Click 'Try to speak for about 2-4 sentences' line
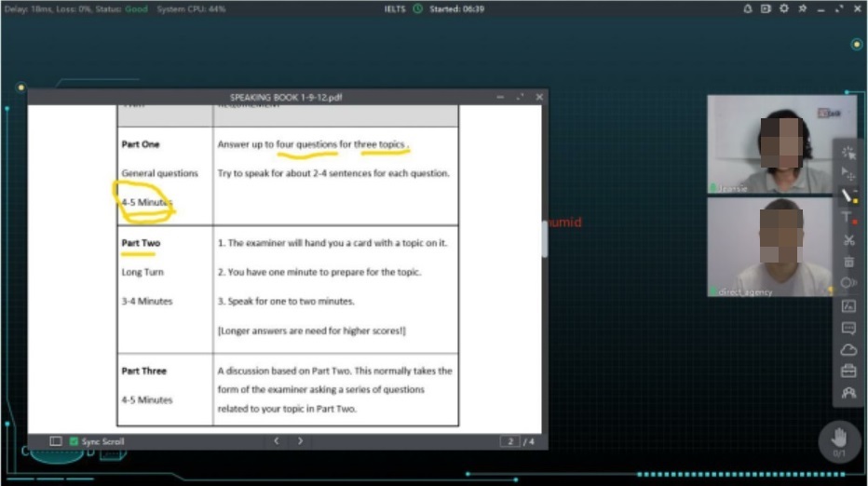868x486 pixels. [333, 173]
